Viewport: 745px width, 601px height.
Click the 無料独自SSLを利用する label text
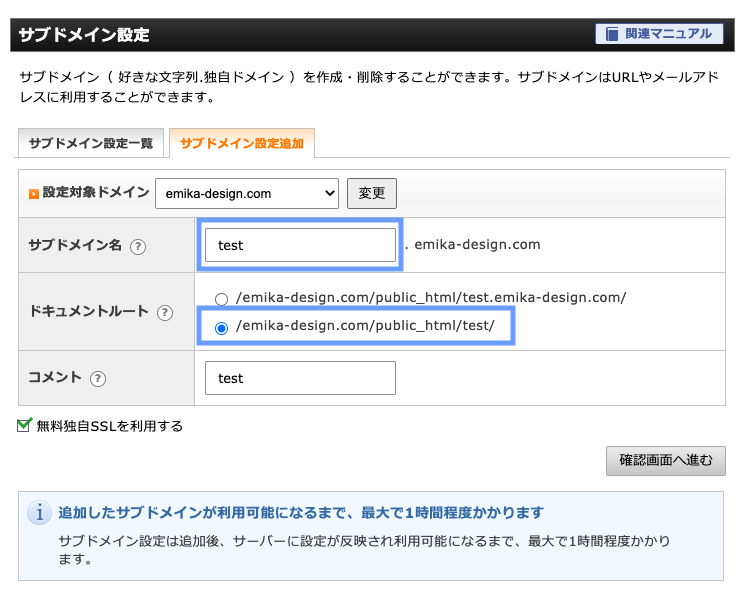[110, 426]
